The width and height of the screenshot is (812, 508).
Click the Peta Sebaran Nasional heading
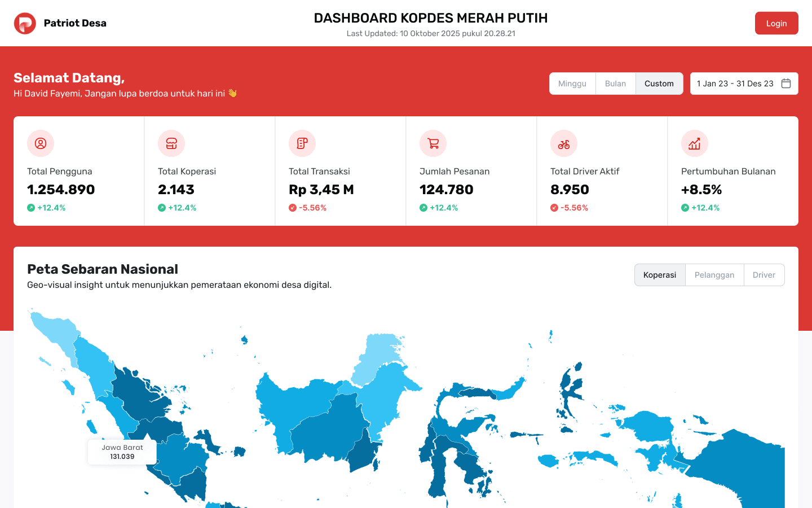(103, 269)
